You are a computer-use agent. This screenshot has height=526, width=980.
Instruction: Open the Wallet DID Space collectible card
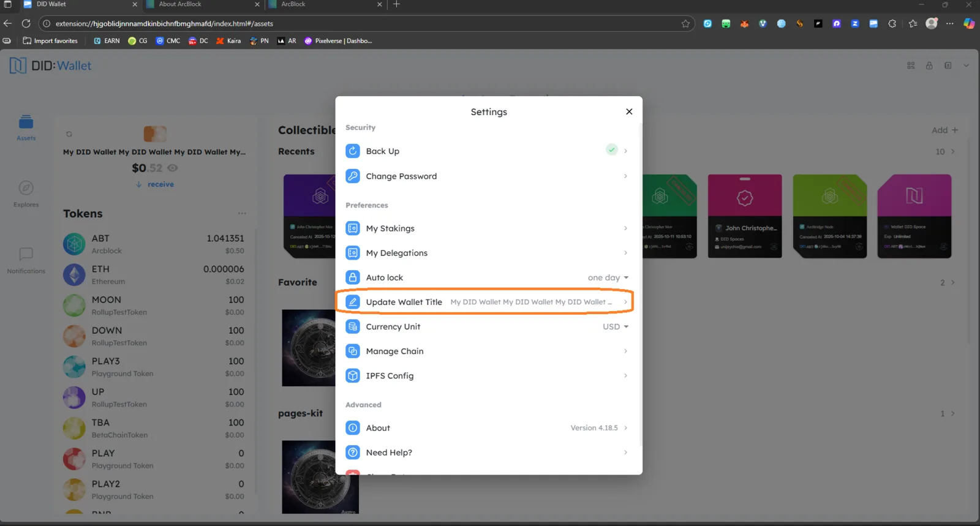click(x=914, y=216)
